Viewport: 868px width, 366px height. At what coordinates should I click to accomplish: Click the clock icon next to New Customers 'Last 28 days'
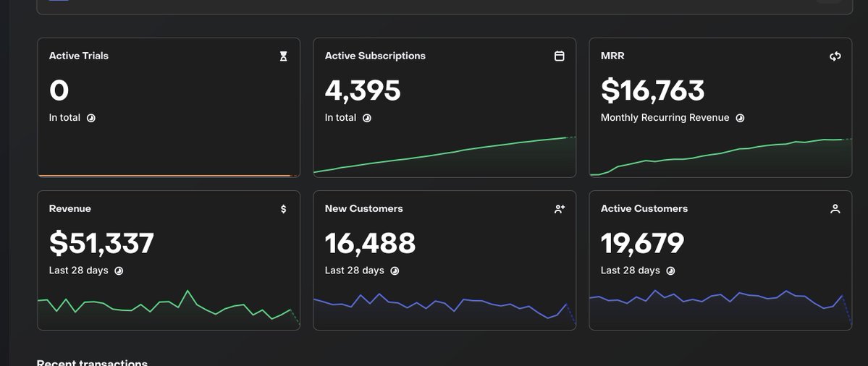[394, 271]
